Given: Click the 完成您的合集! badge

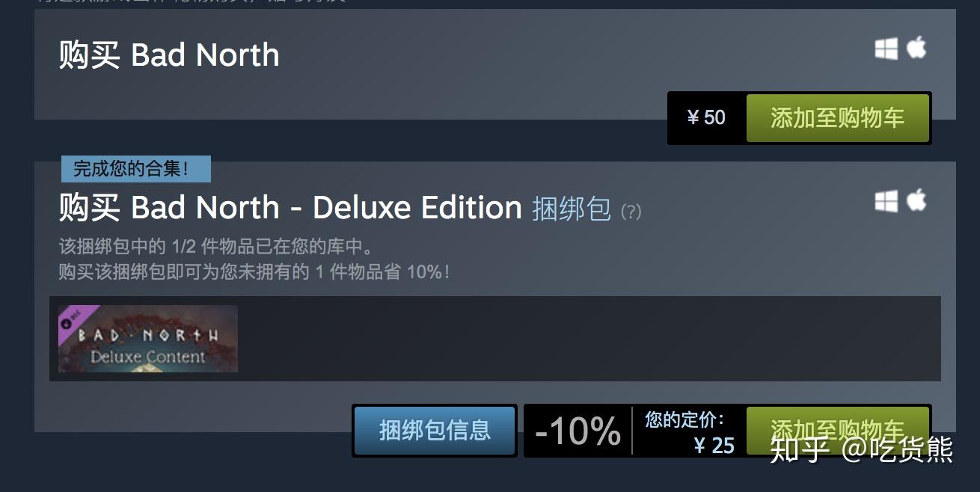Looking at the screenshot, I should (x=136, y=169).
